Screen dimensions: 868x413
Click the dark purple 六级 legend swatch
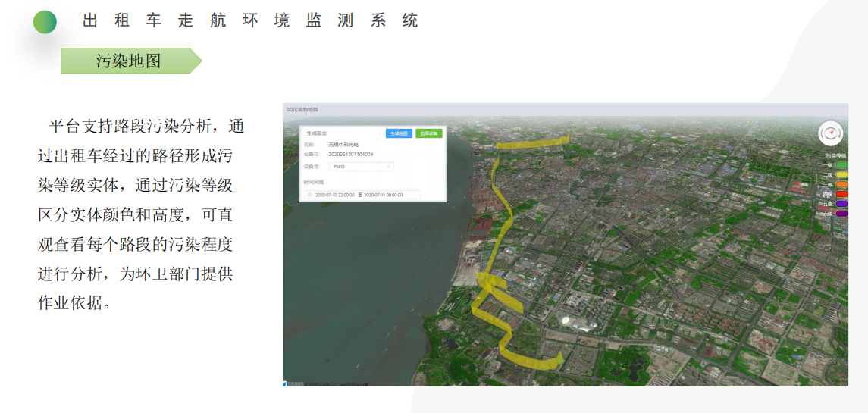click(841, 214)
